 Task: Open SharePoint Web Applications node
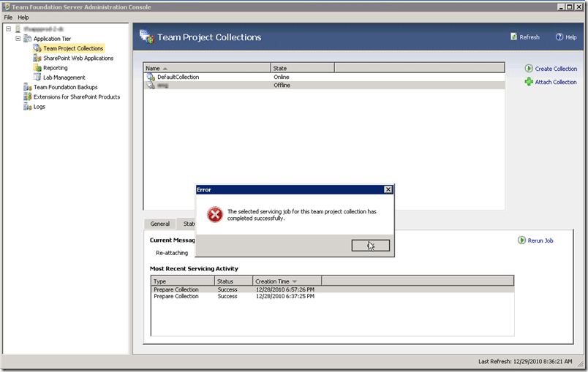coord(78,58)
